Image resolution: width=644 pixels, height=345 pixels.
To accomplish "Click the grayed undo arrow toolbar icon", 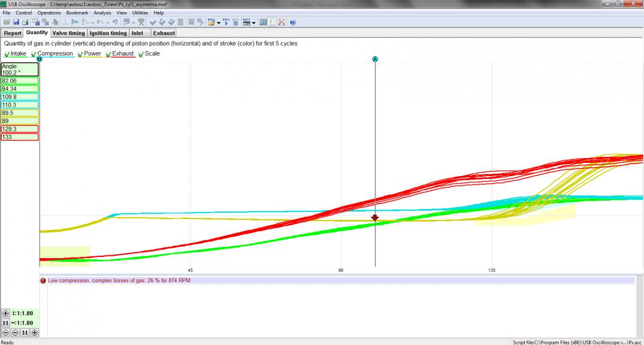I will click(115, 22).
